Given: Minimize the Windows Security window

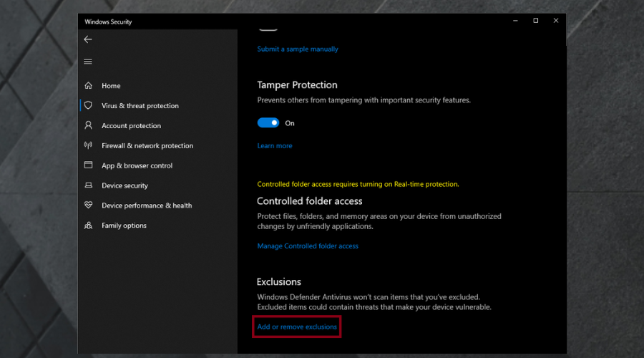Looking at the screenshot, I should (515, 21).
